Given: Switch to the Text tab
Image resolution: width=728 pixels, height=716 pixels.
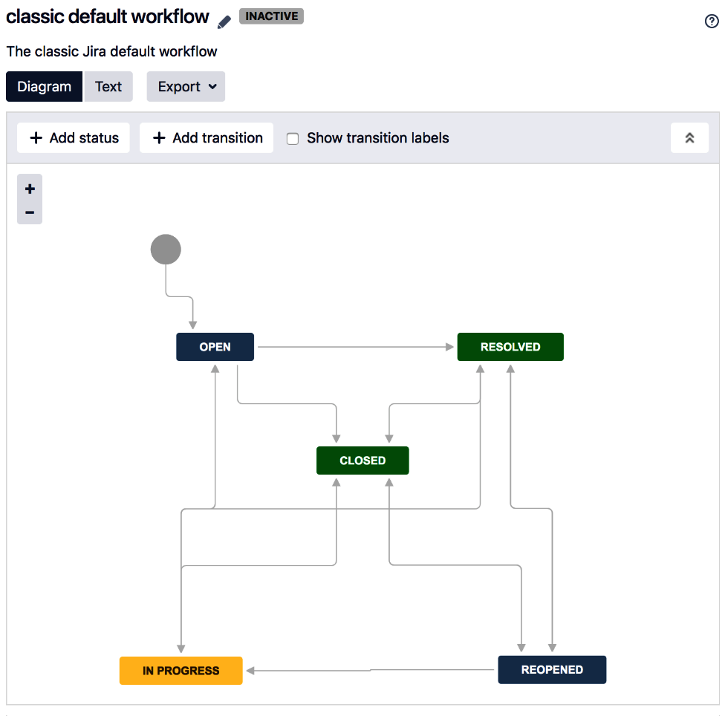Looking at the screenshot, I should (x=108, y=87).
